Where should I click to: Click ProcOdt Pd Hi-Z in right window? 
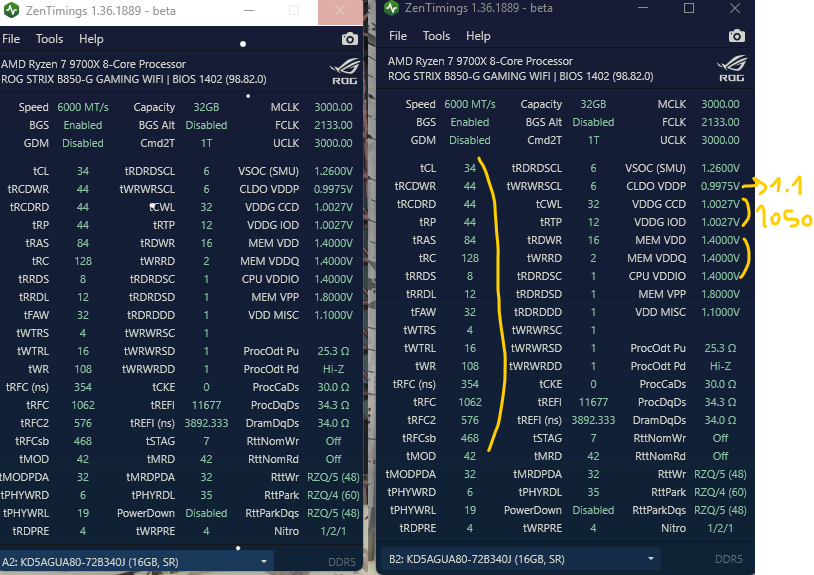click(x=721, y=366)
